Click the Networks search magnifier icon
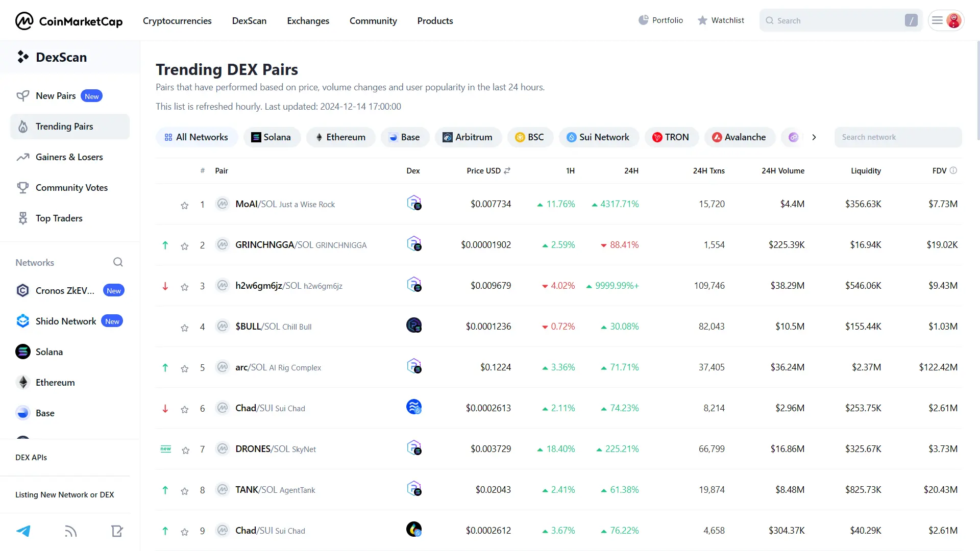The height and width of the screenshot is (551, 980). (x=118, y=262)
